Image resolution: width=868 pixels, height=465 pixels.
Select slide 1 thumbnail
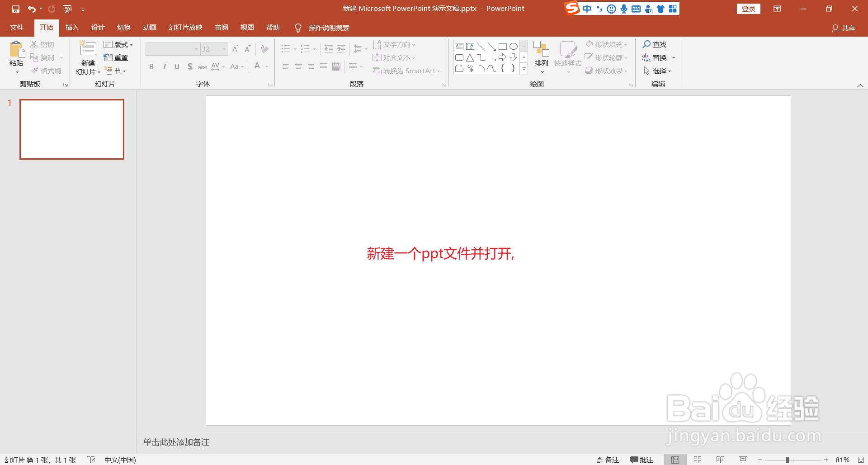(72, 129)
